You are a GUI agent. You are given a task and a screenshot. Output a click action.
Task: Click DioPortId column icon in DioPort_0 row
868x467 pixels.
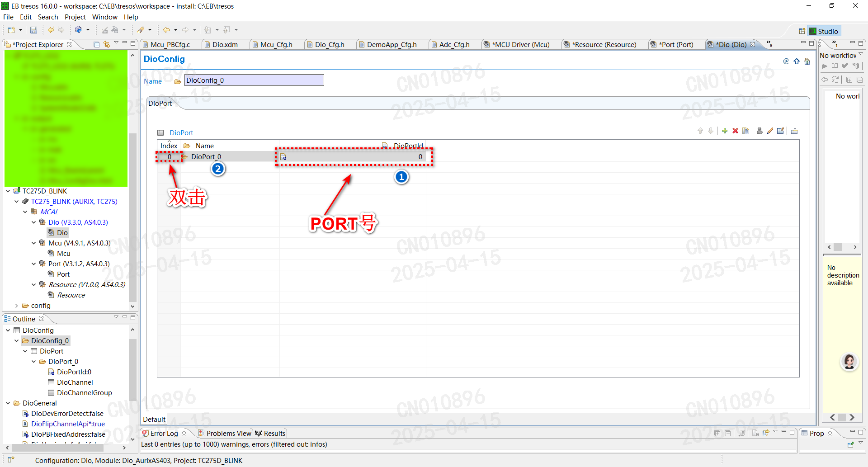(283, 157)
